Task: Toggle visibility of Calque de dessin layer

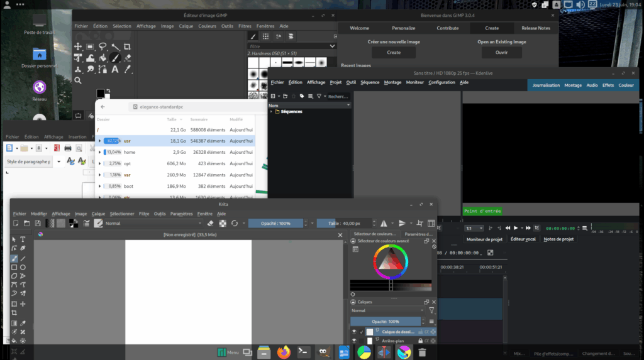Action: [354, 332]
